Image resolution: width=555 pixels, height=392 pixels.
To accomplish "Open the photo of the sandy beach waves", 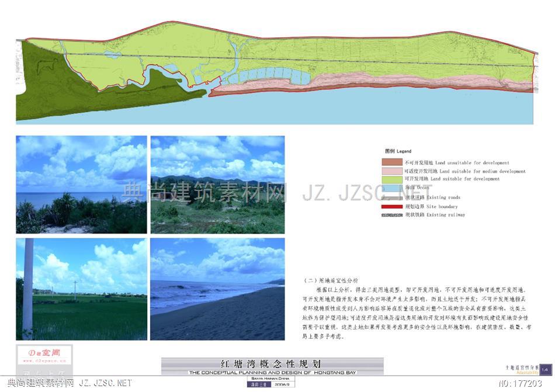I will (218, 289).
